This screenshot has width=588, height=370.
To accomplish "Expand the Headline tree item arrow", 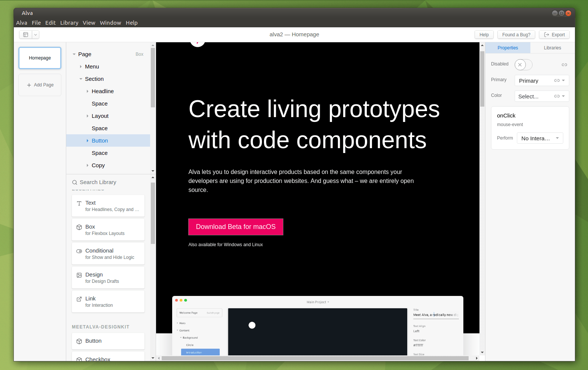I will tap(88, 91).
